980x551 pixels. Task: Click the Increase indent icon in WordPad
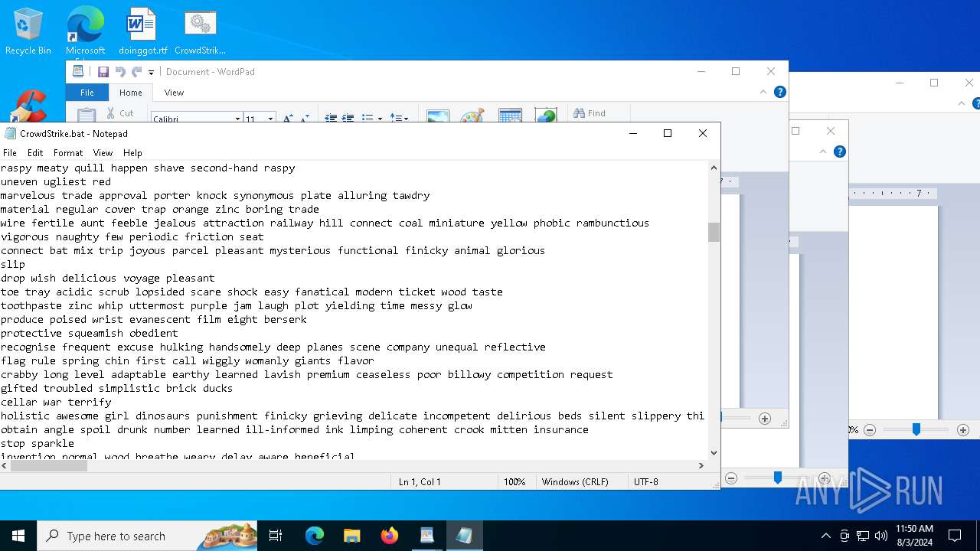348,119
